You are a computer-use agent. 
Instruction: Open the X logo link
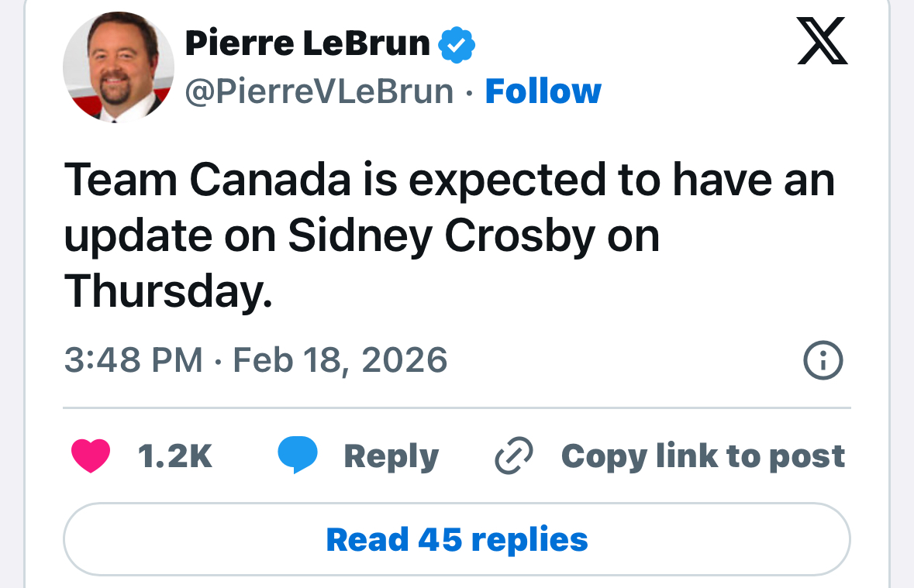[822, 41]
